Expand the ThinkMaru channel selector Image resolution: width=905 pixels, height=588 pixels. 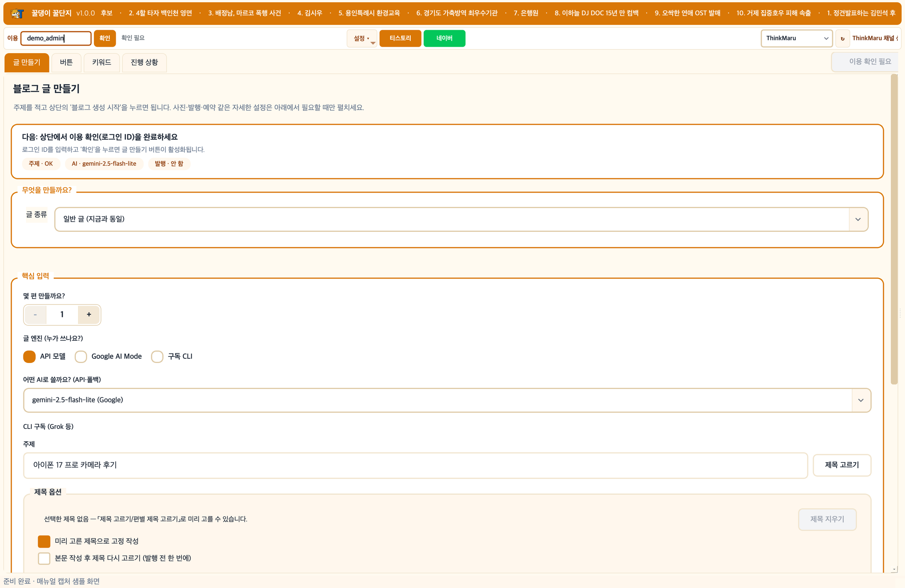coord(797,38)
